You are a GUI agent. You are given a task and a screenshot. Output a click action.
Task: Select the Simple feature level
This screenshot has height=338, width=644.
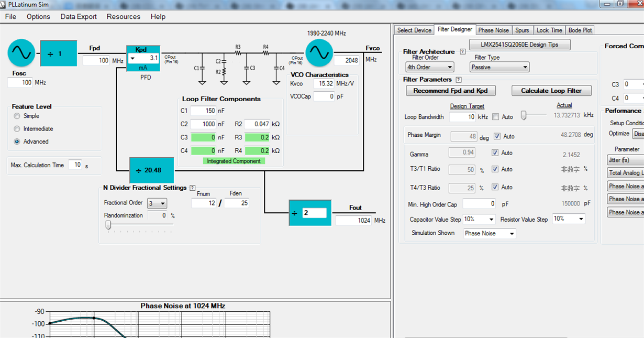[x=17, y=116]
